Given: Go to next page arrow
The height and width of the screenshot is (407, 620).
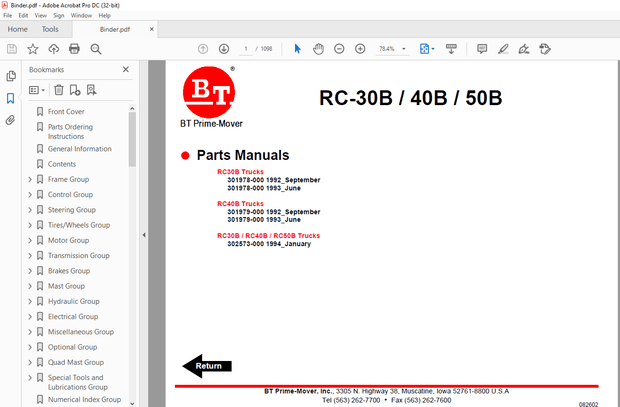Looking at the screenshot, I should coord(224,49).
